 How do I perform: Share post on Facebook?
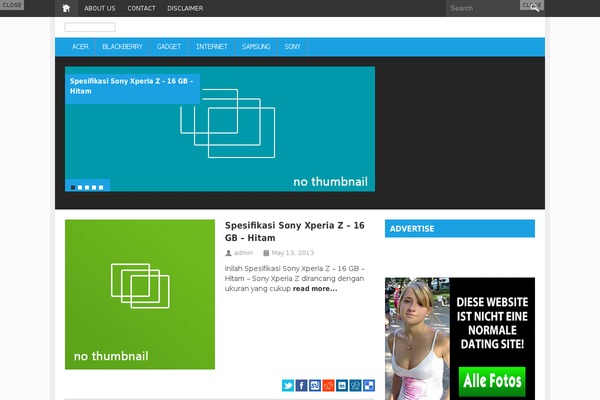301,385
